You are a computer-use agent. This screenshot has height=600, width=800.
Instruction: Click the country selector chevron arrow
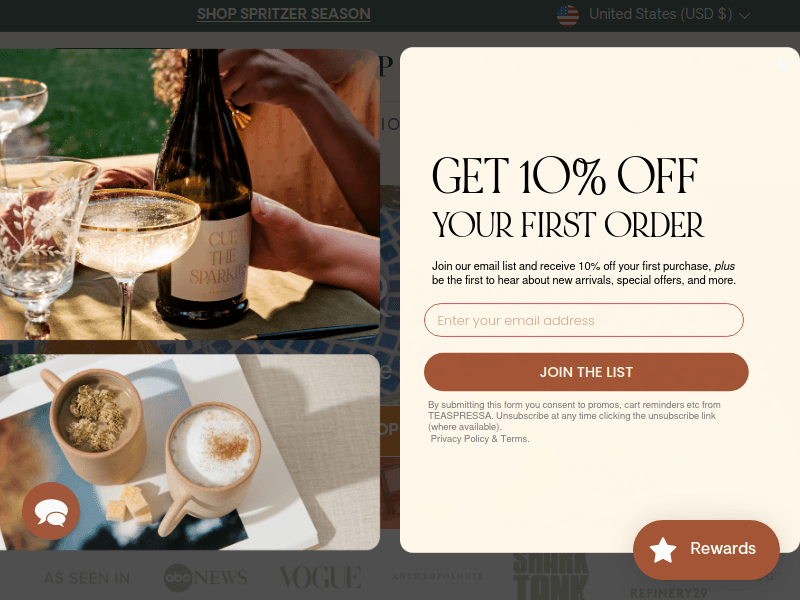(744, 16)
